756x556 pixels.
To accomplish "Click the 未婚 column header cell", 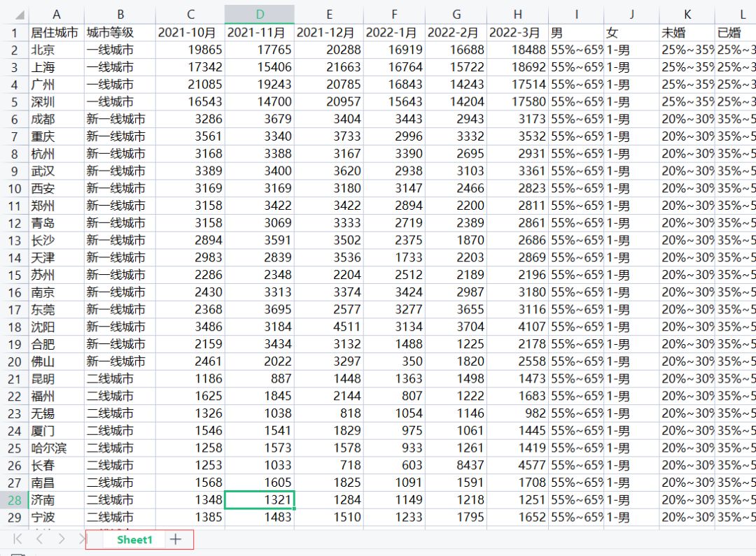I will 687,33.
